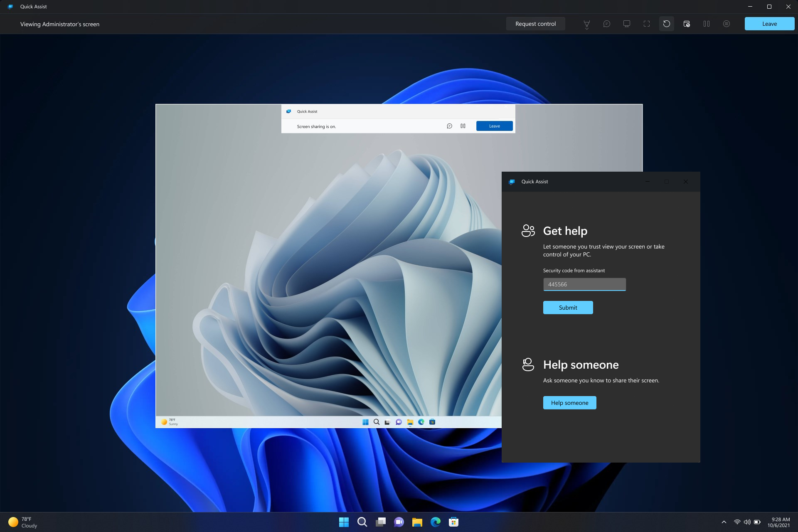Click the Help someone heading

coord(581,365)
